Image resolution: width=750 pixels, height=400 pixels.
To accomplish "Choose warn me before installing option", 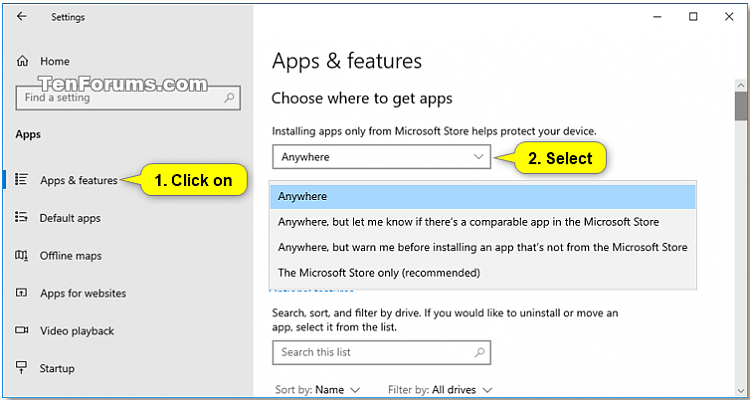I will pyautogui.click(x=483, y=247).
